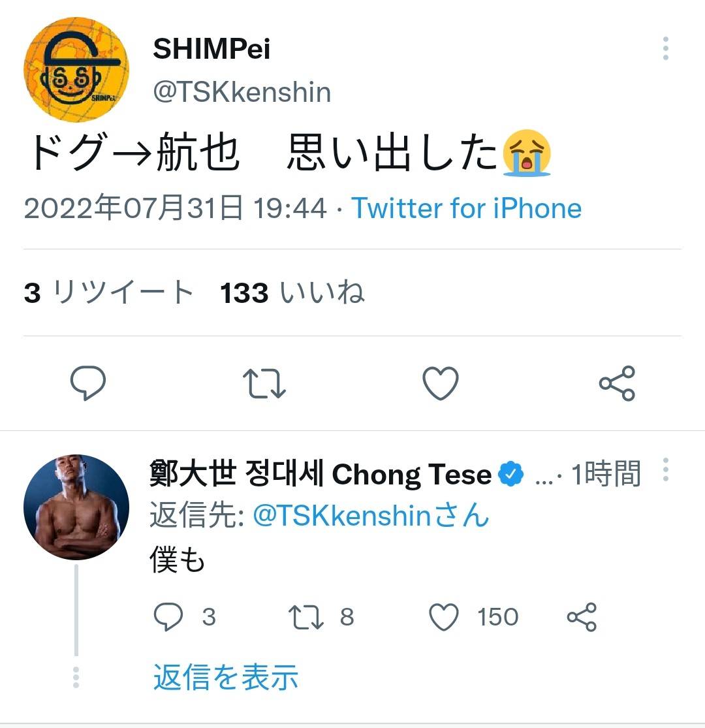The width and height of the screenshot is (705, 728).
Task: Click the @TSKkenshin handle under SHIMPei
Action: click(x=242, y=93)
